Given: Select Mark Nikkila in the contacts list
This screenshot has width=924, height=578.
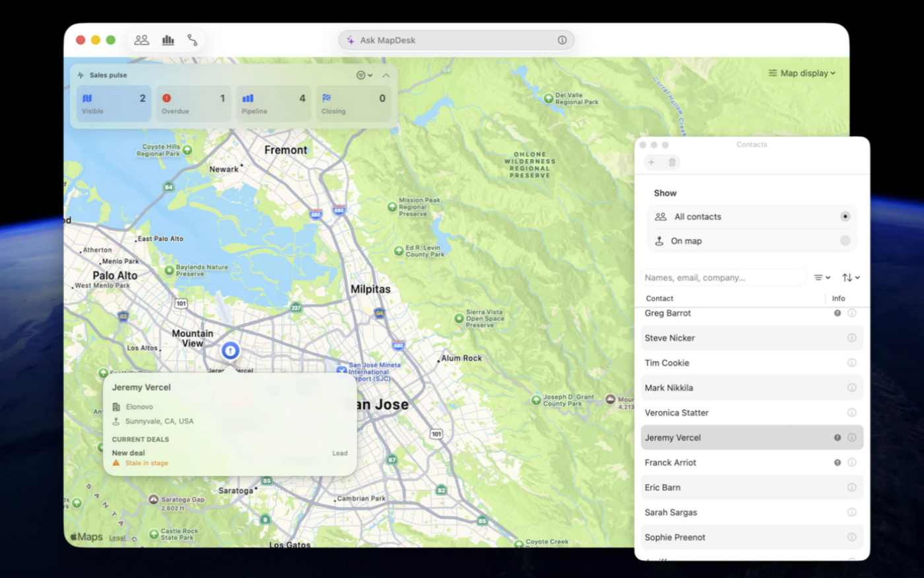Looking at the screenshot, I should (x=752, y=388).
